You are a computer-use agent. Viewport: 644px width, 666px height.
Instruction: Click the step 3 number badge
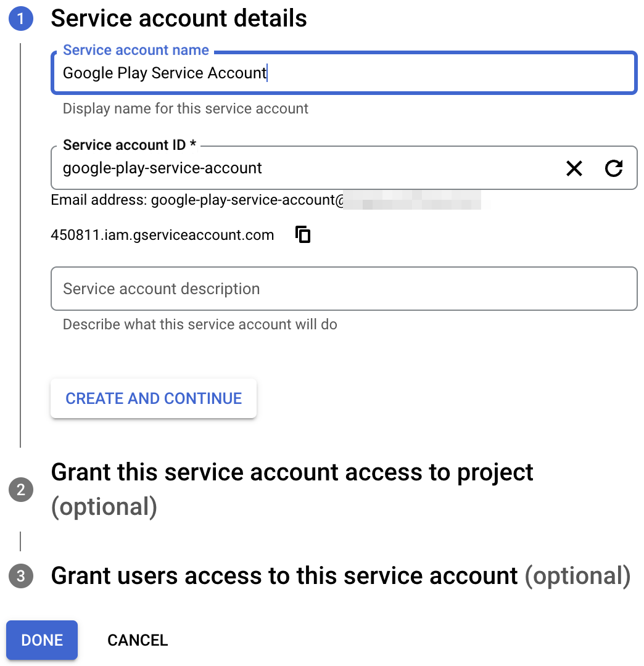coord(20,576)
